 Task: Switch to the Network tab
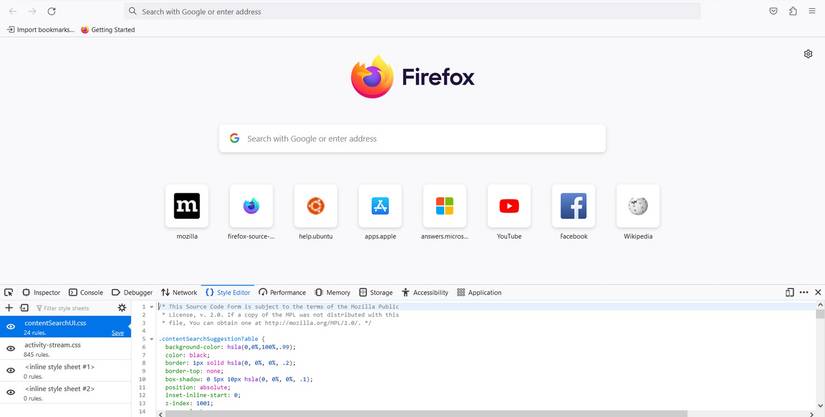click(x=179, y=292)
